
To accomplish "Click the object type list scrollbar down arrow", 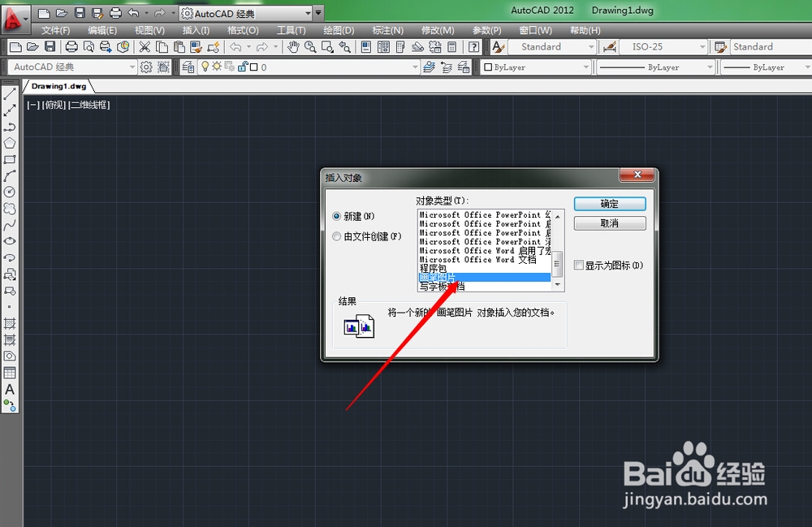I will (x=557, y=285).
